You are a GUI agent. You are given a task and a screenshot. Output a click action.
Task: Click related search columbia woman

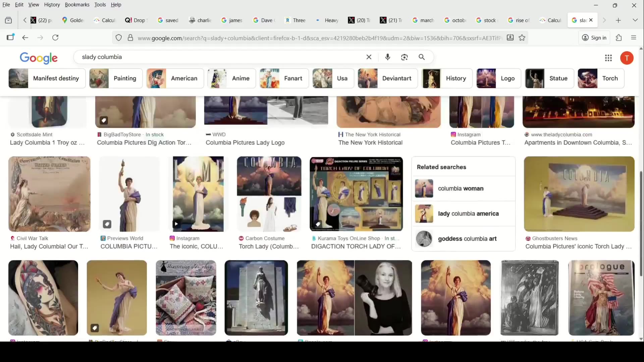tap(464, 189)
